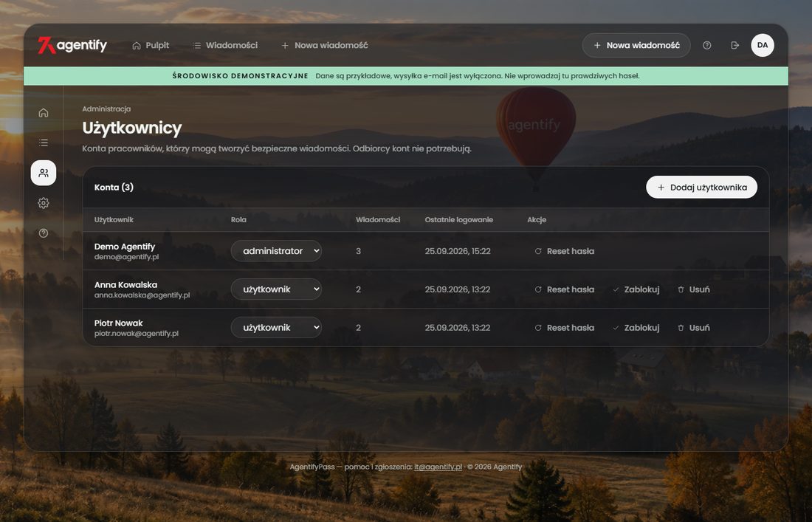
Task: Go to Wiadomości in the top navigation
Action: (x=225, y=46)
